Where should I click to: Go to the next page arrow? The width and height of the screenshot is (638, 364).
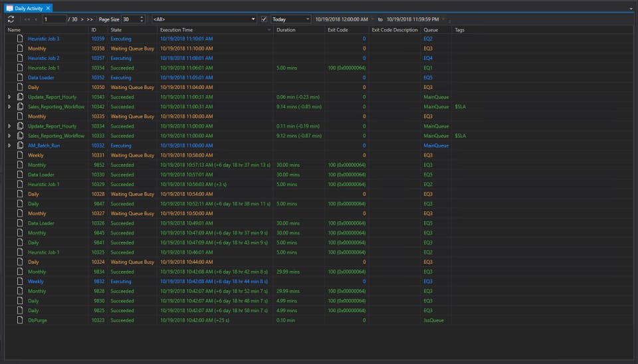point(82,19)
